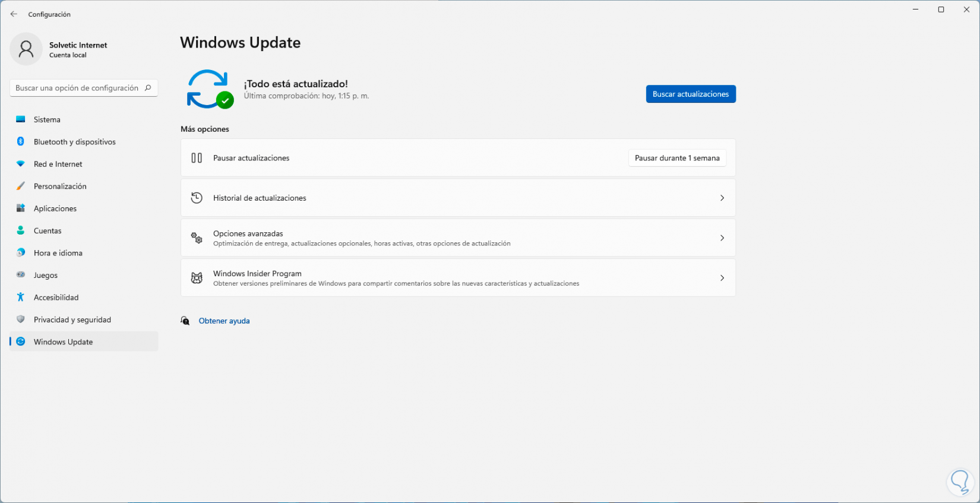This screenshot has height=503, width=980.
Task: Go to Cuentas settings section
Action: [48, 230]
